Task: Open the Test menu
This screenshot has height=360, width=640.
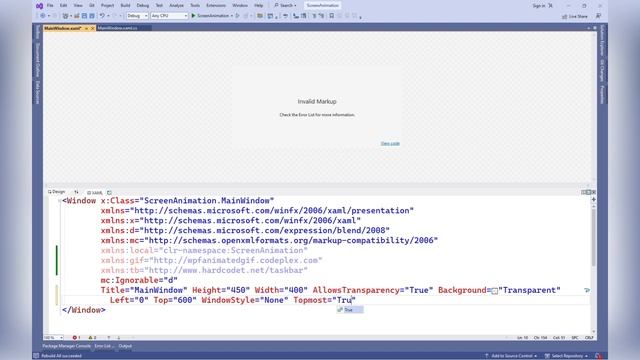Action: [159, 5]
